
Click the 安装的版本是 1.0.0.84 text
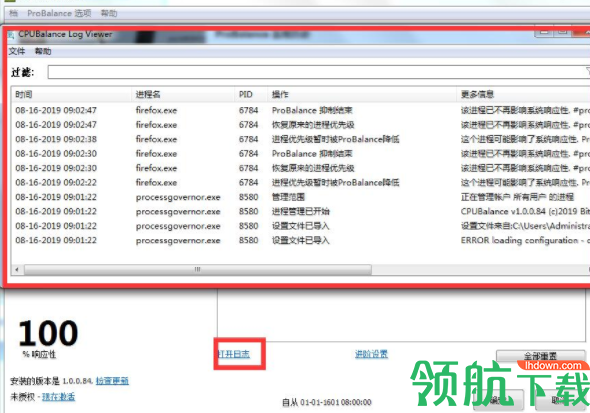51,381
